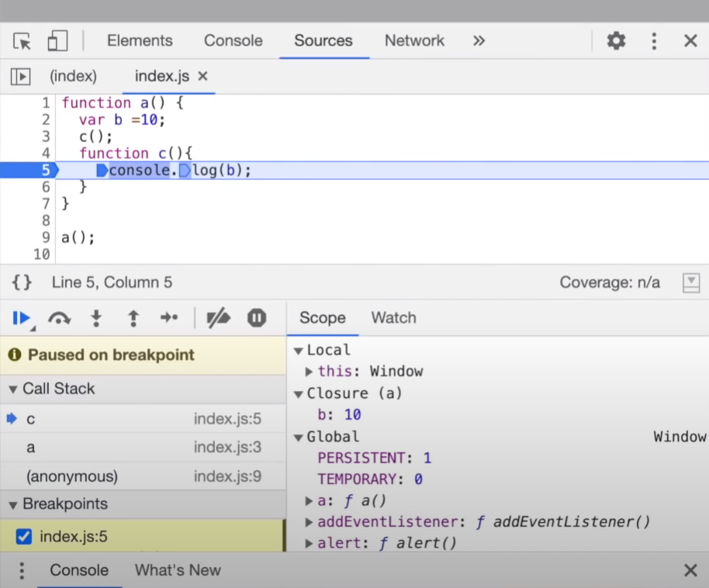Collapse the Closure (a) scope
The image size is (709, 588).
click(299, 394)
